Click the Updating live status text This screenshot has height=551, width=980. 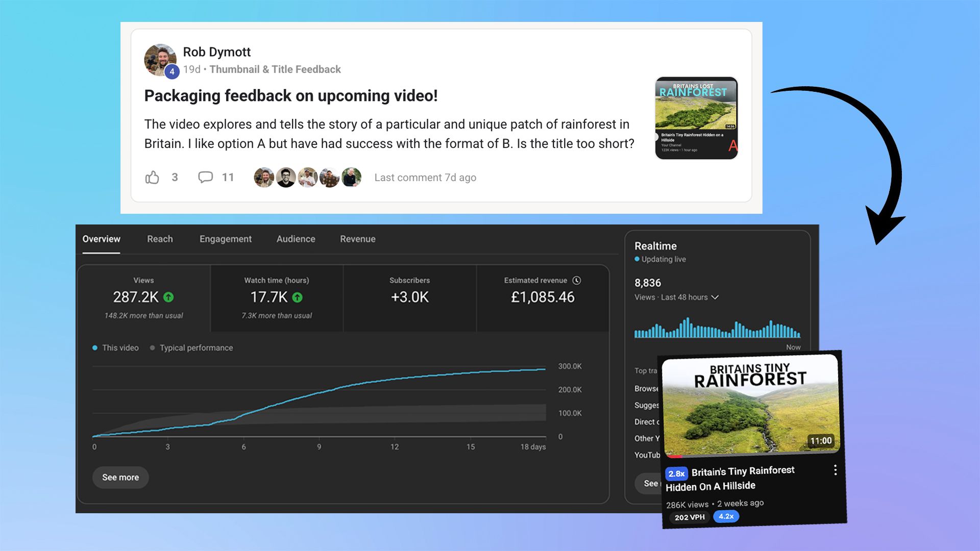coord(664,259)
